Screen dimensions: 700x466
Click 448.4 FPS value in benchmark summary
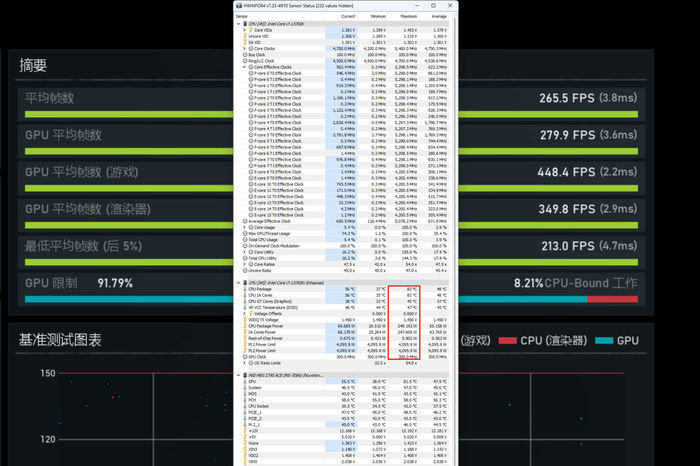(566, 172)
